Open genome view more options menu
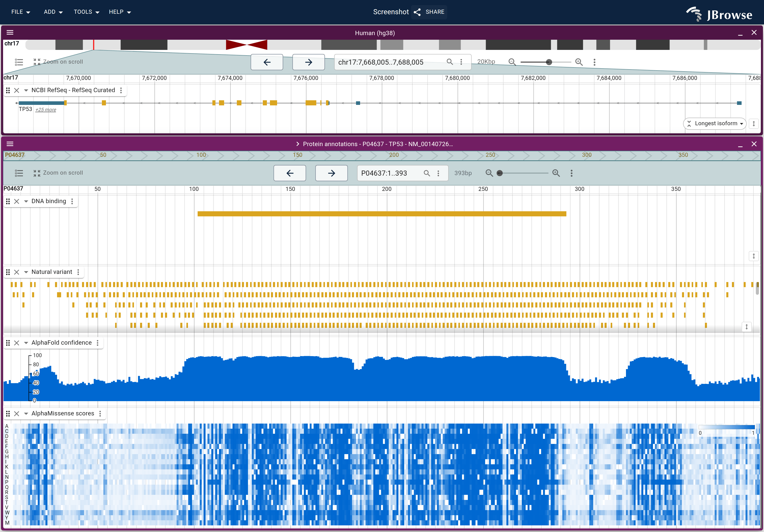 pos(595,62)
